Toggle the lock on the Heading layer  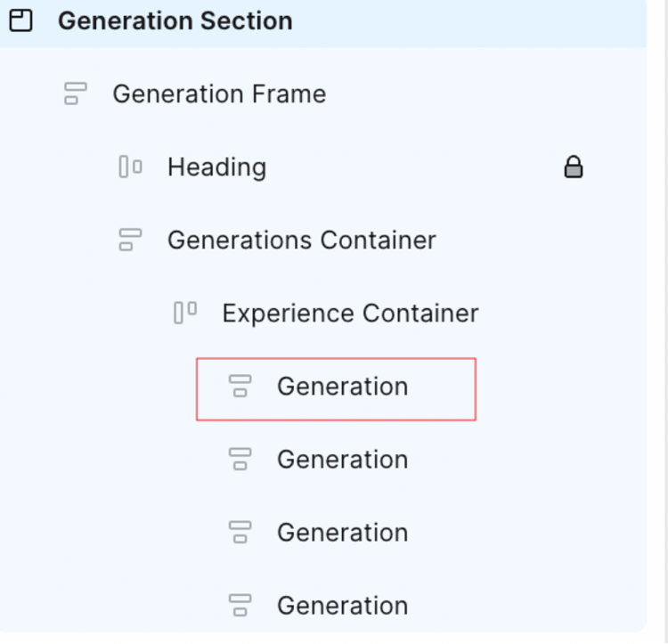click(x=574, y=167)
